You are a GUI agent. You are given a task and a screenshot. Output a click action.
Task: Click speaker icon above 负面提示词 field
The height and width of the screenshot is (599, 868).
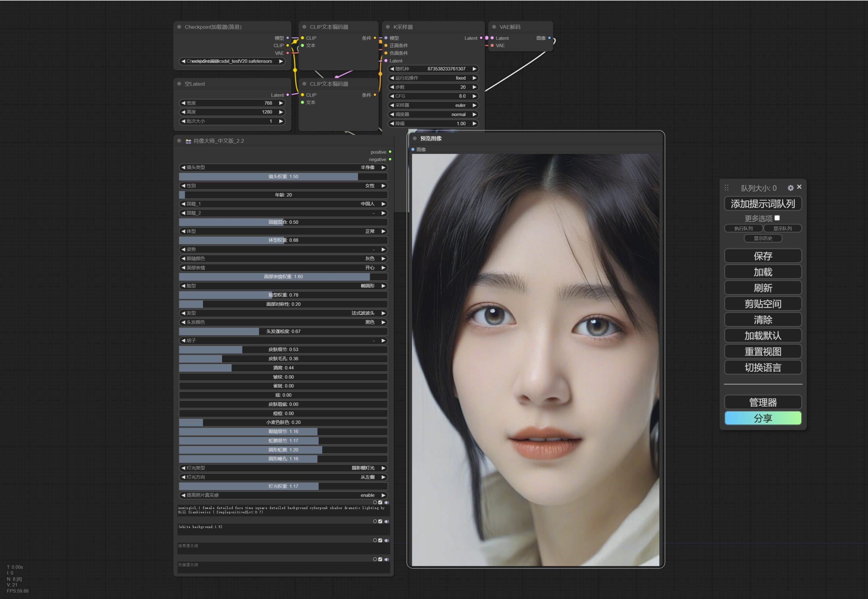point(386,559)
